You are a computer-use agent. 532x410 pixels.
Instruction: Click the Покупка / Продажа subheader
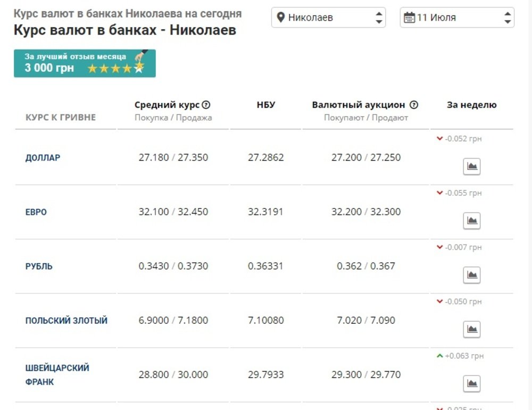pos(173,118)
